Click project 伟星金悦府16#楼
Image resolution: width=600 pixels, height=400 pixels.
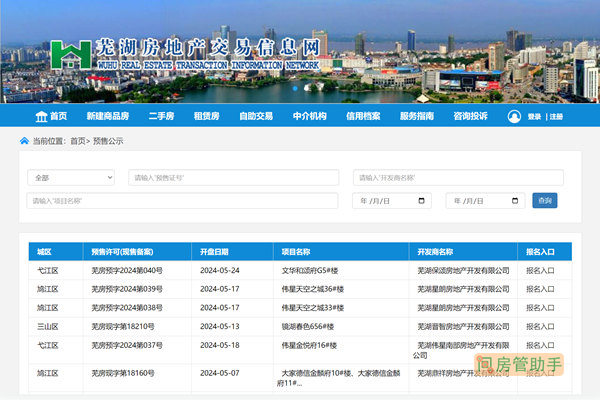(309, 345)
